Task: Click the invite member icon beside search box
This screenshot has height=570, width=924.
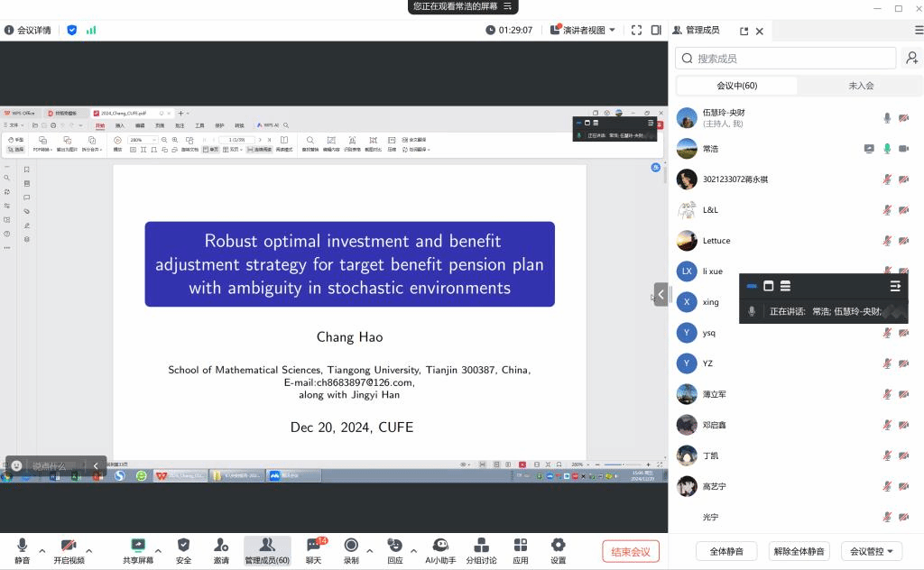Action: click(x=912, y=59)
